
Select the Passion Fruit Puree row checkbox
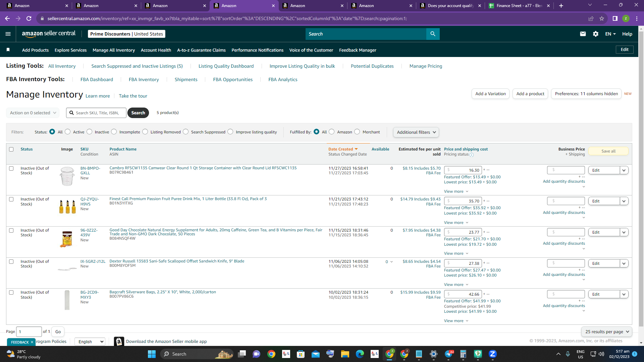pyautogui.click(x=11, y=199)
